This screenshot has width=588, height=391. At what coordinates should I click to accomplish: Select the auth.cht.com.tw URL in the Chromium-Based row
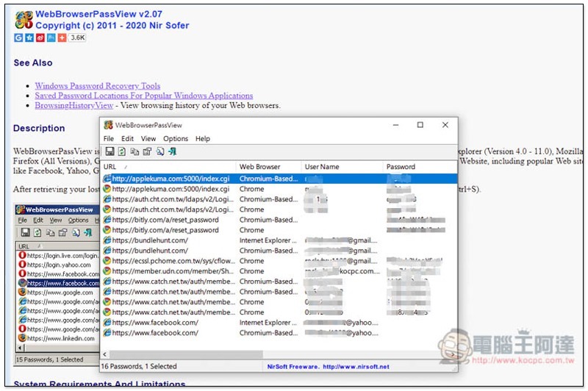coord(173,199)
